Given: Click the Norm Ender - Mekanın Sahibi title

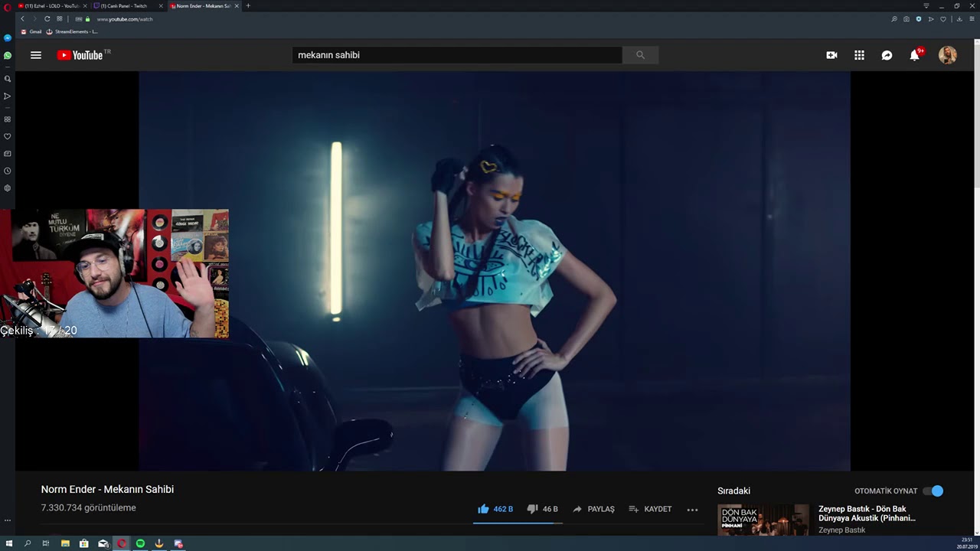Looking at the screenshot, I should pos(107,489).
